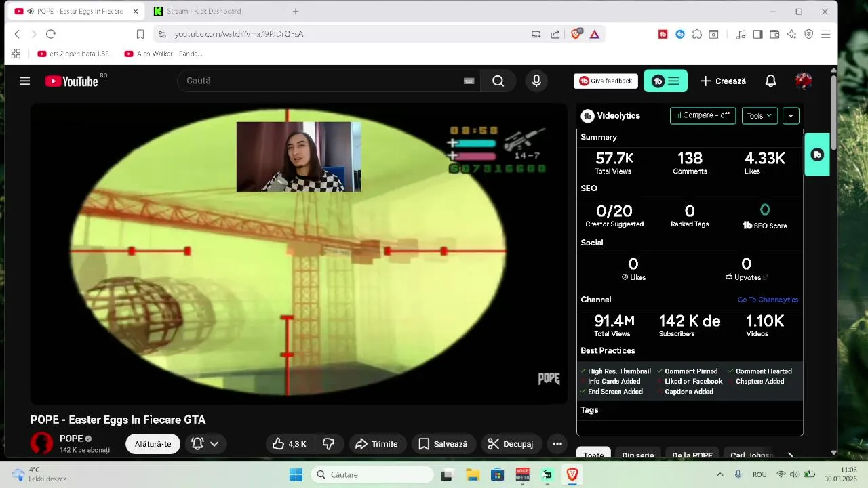Show hidden system tray icons
Image resolution: width=868 pixels, height=488 pixels.
tap(719, 475)
